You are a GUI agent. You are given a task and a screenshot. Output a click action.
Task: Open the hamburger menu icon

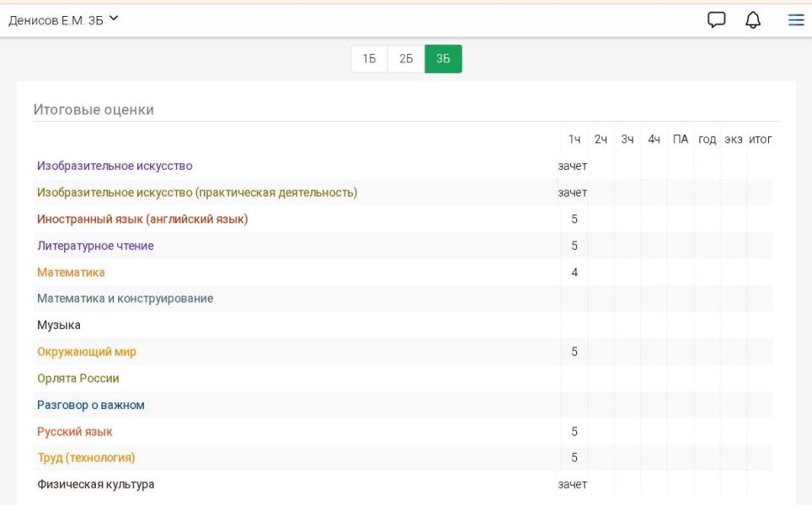pos(794,20)
